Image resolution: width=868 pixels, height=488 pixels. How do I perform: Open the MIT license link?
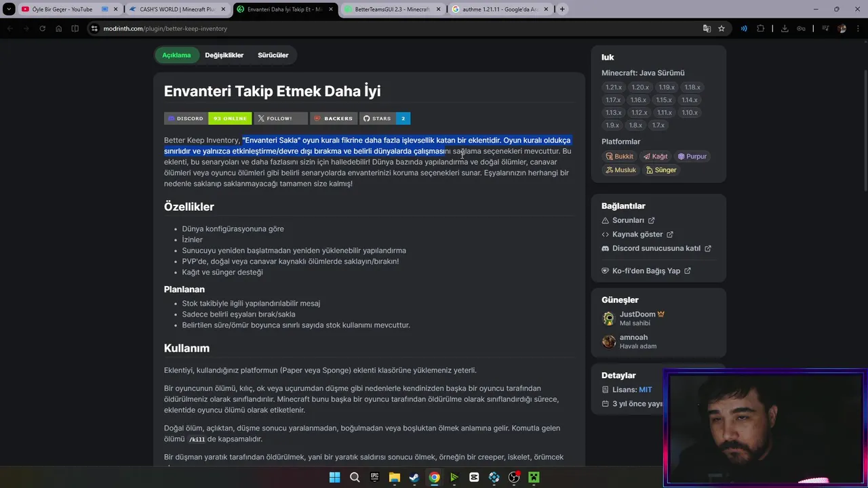(x=645, y=390)
